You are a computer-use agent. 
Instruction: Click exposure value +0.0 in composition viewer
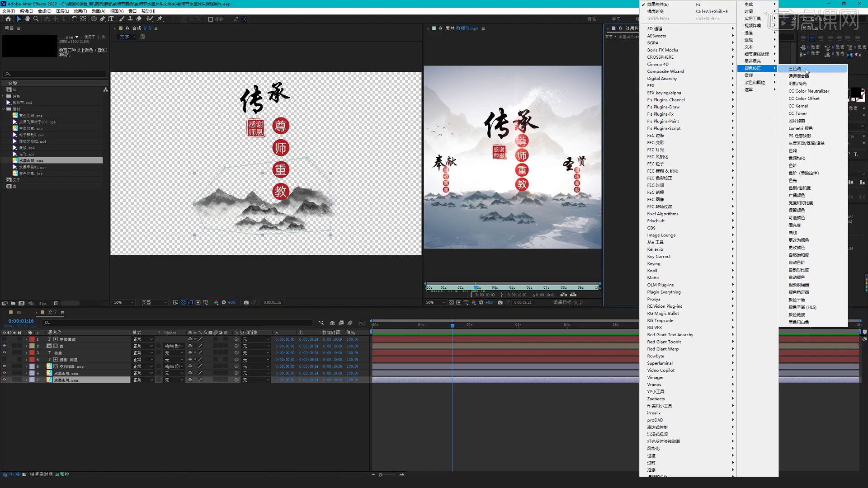231,302
